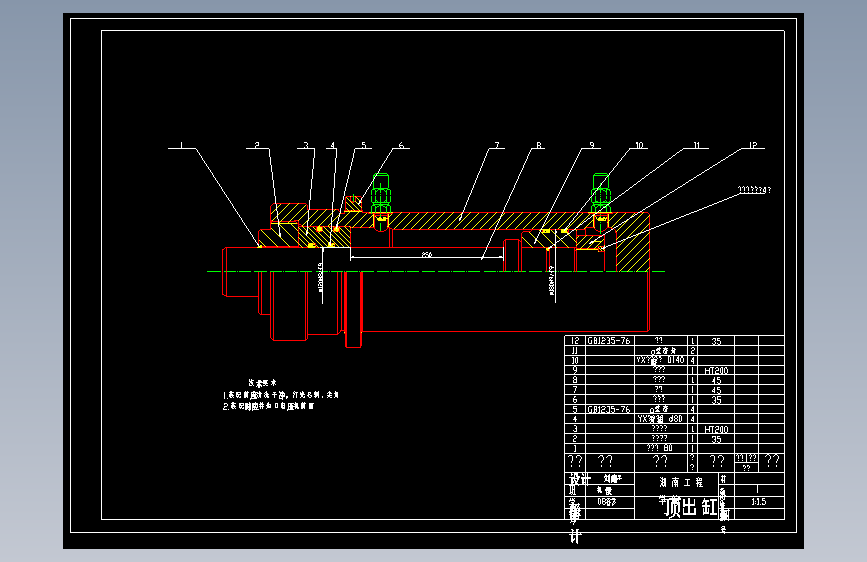
Task: Click balloon number 9 above the cylinder
Action: (592, 145)
